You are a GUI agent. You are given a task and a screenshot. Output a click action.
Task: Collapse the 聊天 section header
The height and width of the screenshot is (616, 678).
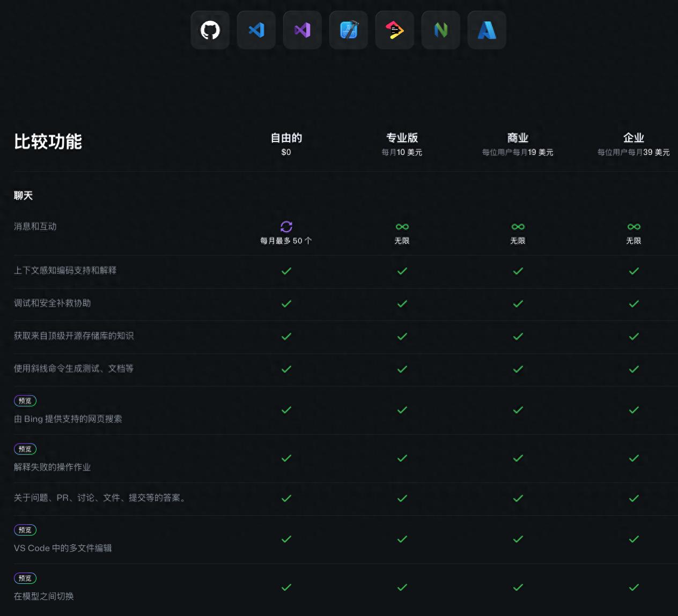pos(24,196)
